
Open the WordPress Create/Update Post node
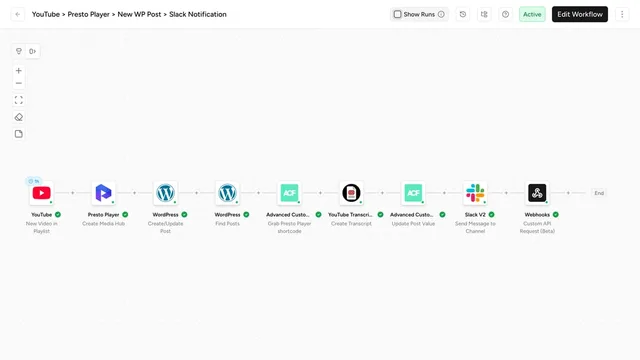165,193
